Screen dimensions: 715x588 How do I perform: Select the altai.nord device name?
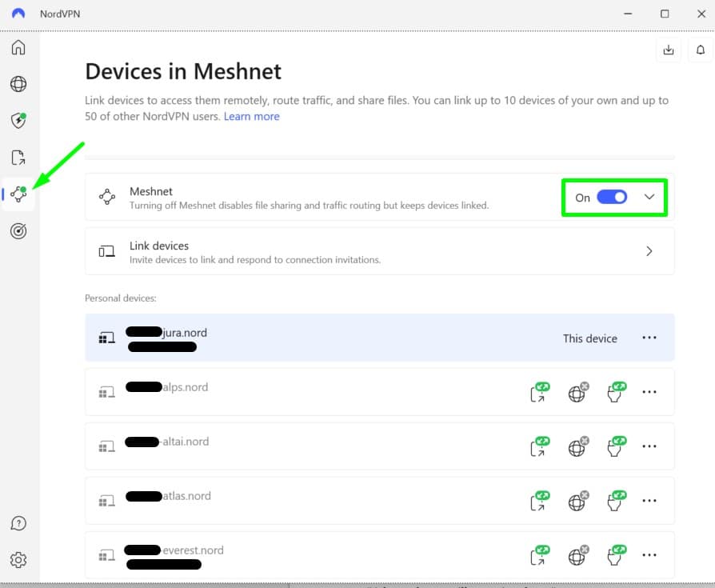pos(167,442)
